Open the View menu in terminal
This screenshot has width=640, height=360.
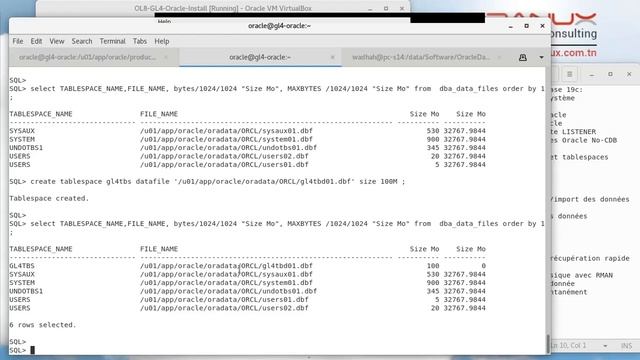[x=57, y=41]
